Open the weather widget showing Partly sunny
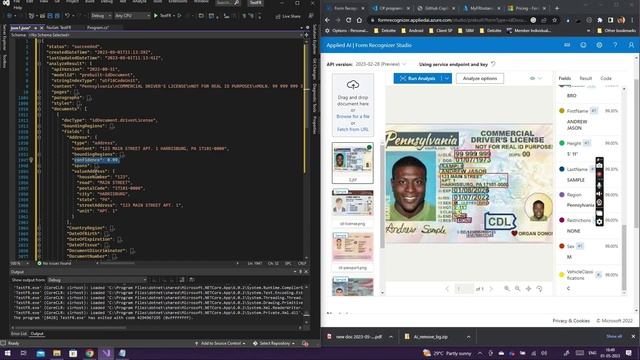640x360 pixels. click(447, 353)
